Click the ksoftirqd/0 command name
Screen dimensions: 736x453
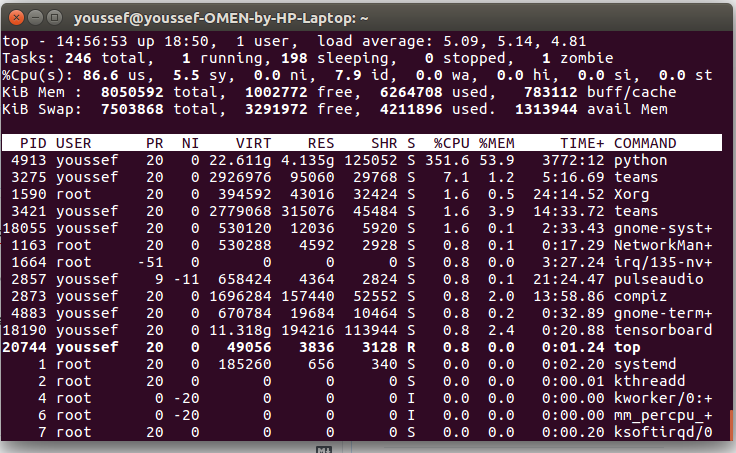[x=663, y=432]
